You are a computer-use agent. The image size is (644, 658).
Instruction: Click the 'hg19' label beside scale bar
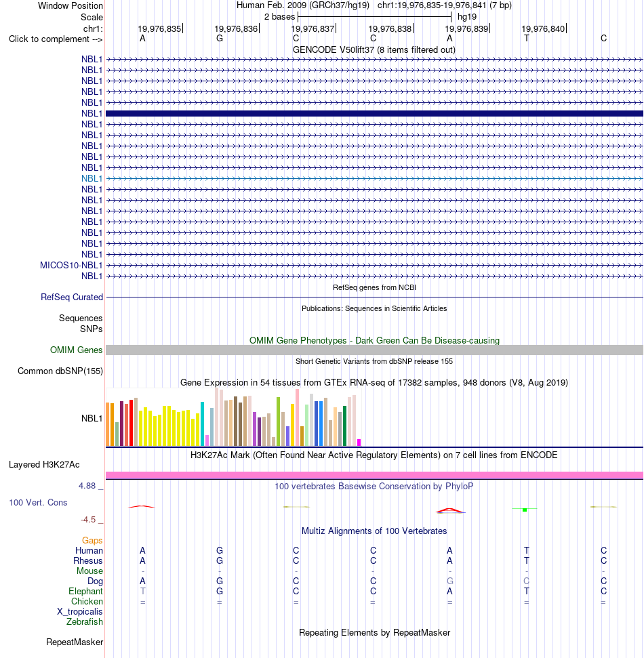[x=467, y=17]
